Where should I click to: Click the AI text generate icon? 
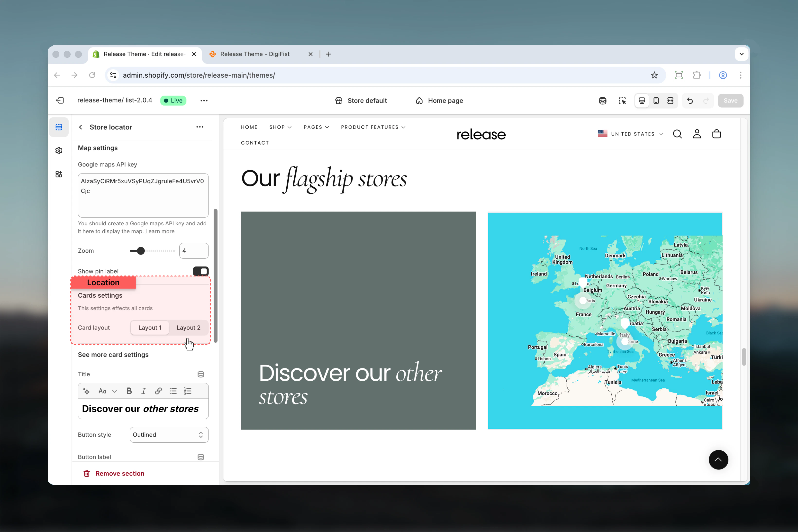pos(86,391)
